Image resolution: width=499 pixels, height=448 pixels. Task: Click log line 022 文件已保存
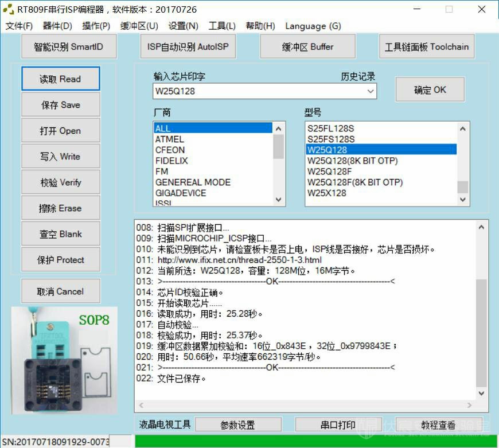[x=171, y=379]
